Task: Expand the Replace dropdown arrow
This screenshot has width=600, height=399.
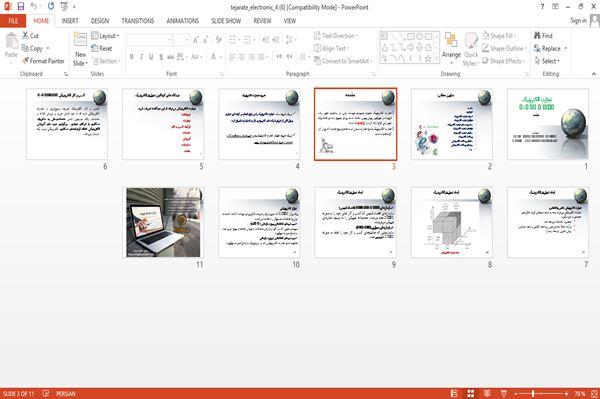Action: pos(566,49)
